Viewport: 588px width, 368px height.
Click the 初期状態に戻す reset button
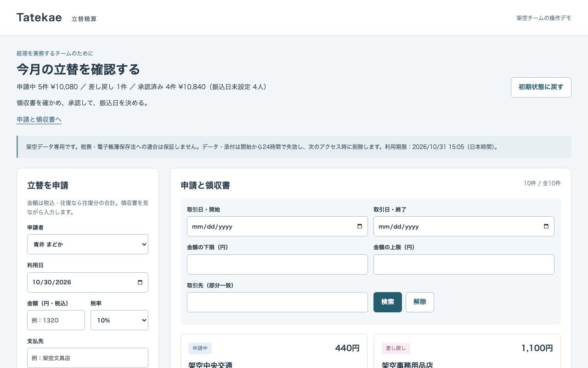541,87
